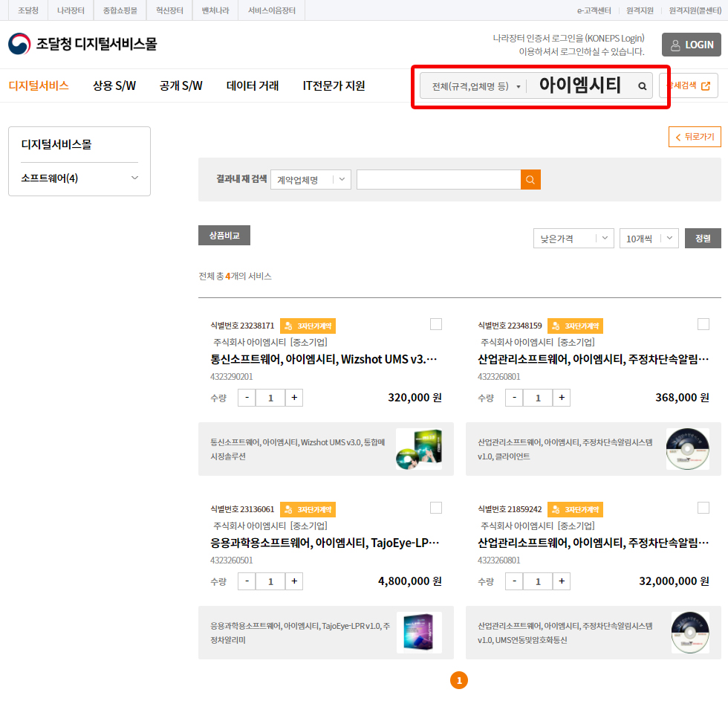Image resolution: width=728 pixels, height=701 pixels.
Task: Open Wizshot UMS product box thumbnail
Action: [418, 449]
